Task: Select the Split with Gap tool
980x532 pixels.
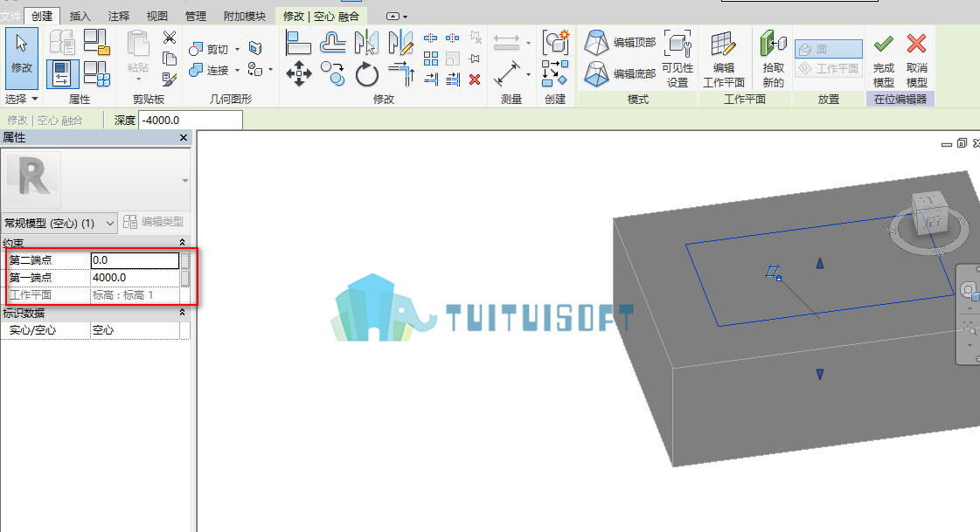Action: coord(453,38)
